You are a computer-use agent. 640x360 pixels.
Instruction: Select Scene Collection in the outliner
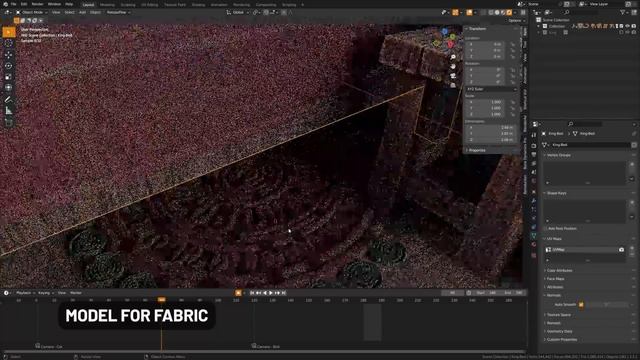click(x=556, y=20)
